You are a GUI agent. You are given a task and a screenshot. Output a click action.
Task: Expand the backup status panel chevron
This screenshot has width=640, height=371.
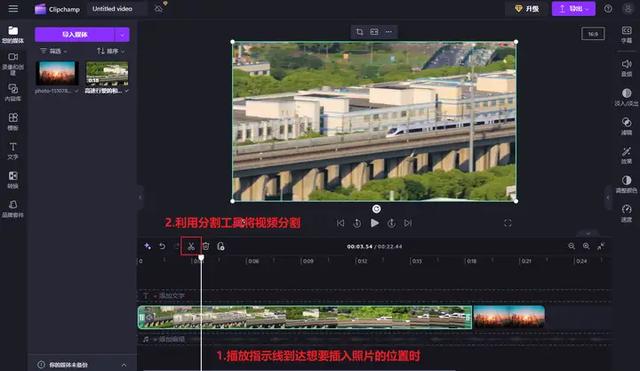pos(124,365)
